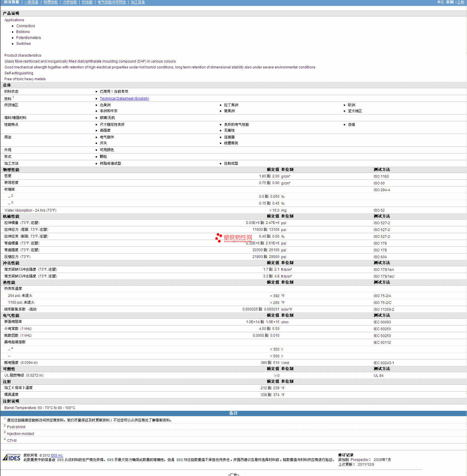This screenshot has width=467, height=476.
Task: Click the ISO 1183 test method for 密度
Action: 381,176
